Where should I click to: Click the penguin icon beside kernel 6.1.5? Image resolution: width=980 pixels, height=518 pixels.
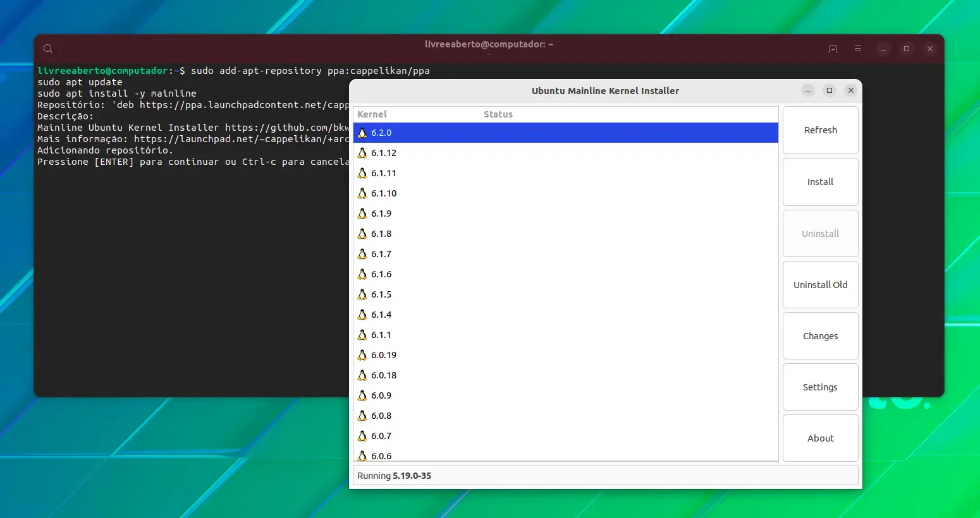[x=362, y=294]
